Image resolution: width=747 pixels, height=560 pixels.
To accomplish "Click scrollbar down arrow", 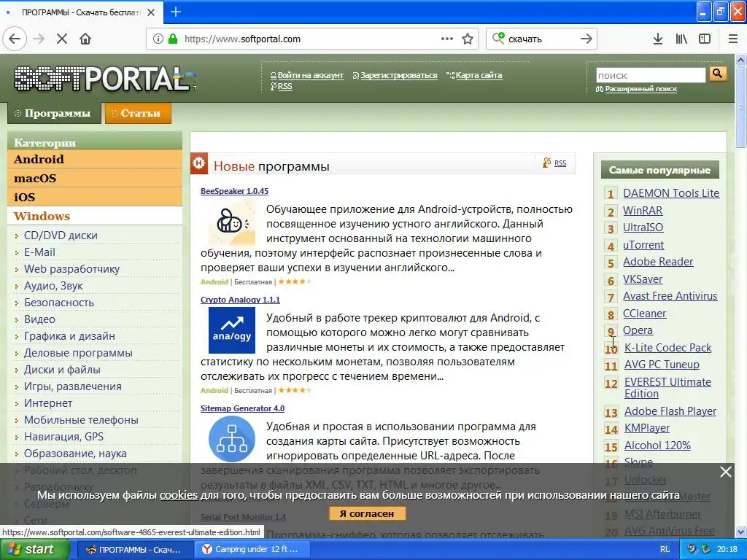I will pyautogui.click(x=741, y=532).
